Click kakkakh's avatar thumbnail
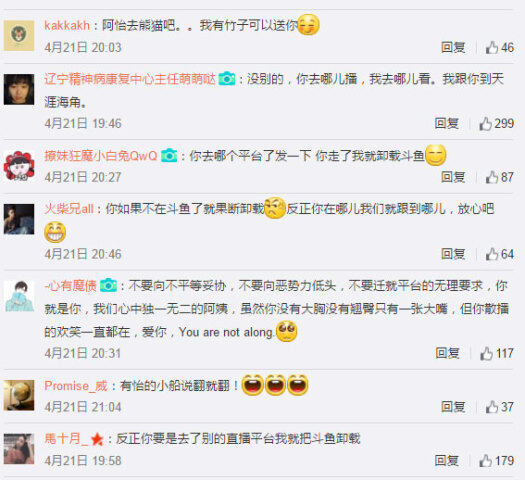The width and height of the screenshot is (525, 480). tap(19, 35)
